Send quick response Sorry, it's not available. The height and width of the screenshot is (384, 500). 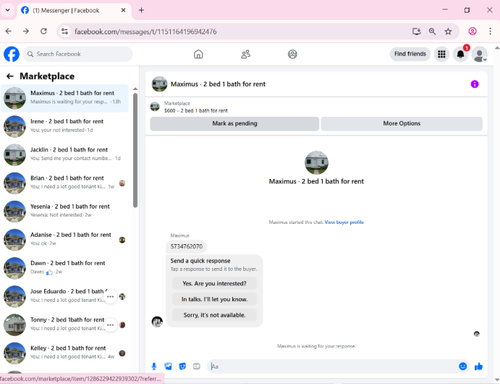click(214, 315)
